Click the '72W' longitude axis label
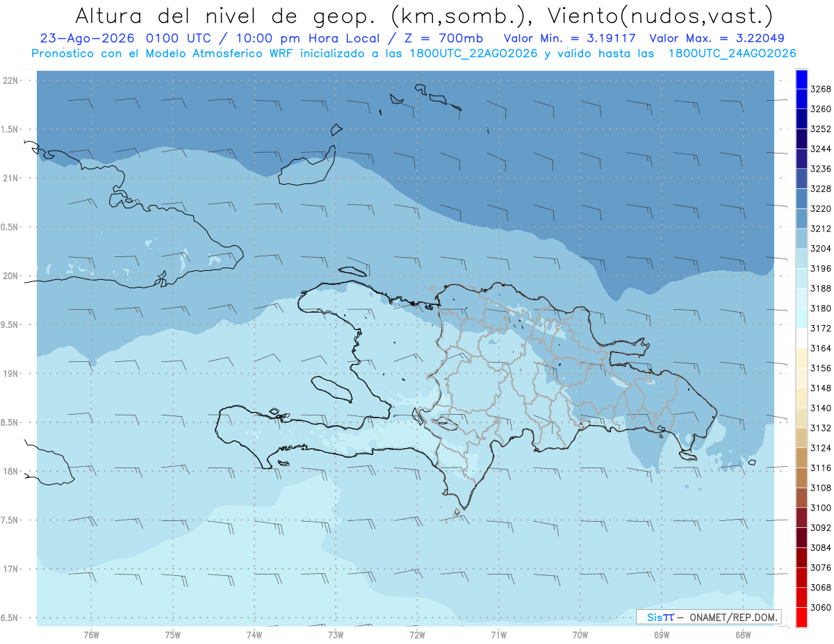The height and width of the screenshot is (644, 834). (x=417, y=635)
